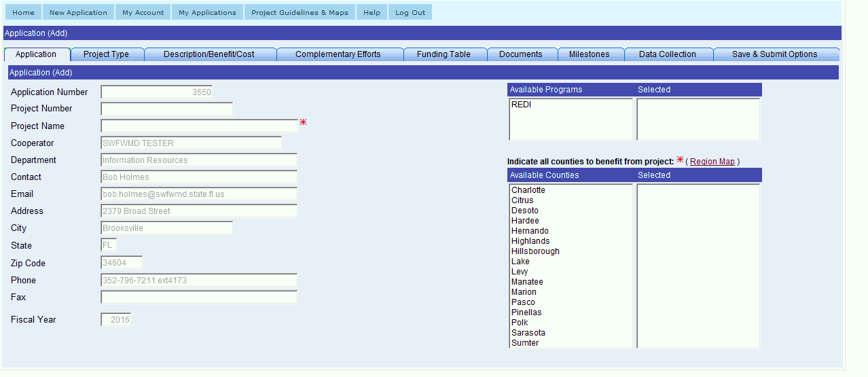
Task: Select Pinellas county from the list
Action: tap(526, 312)
